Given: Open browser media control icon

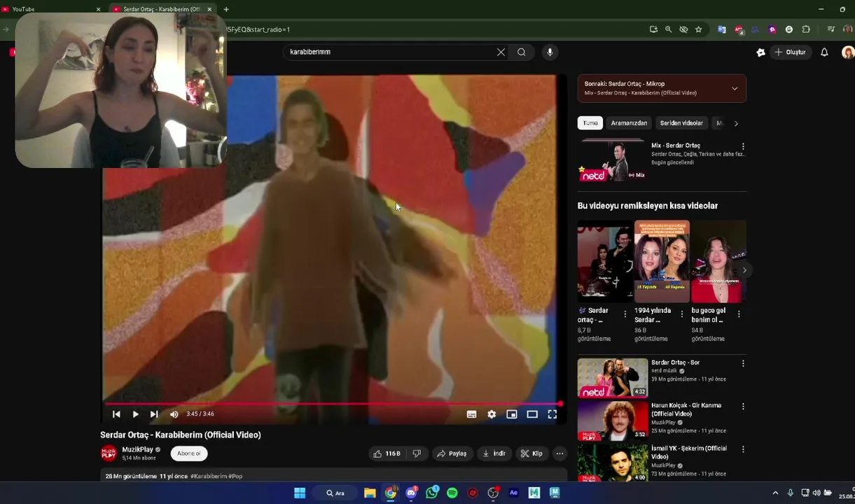Looking at the screenshot, I should pos(830,29).
